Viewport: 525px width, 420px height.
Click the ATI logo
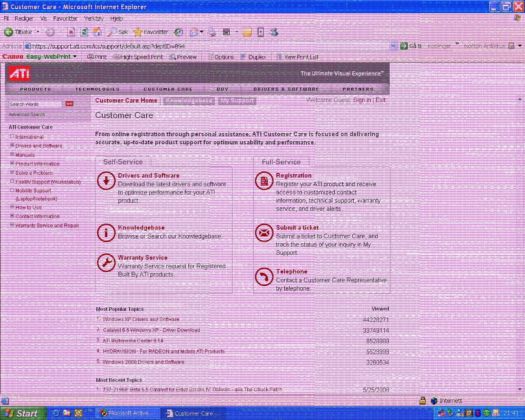pyautogui.click(x=19, y=73)
